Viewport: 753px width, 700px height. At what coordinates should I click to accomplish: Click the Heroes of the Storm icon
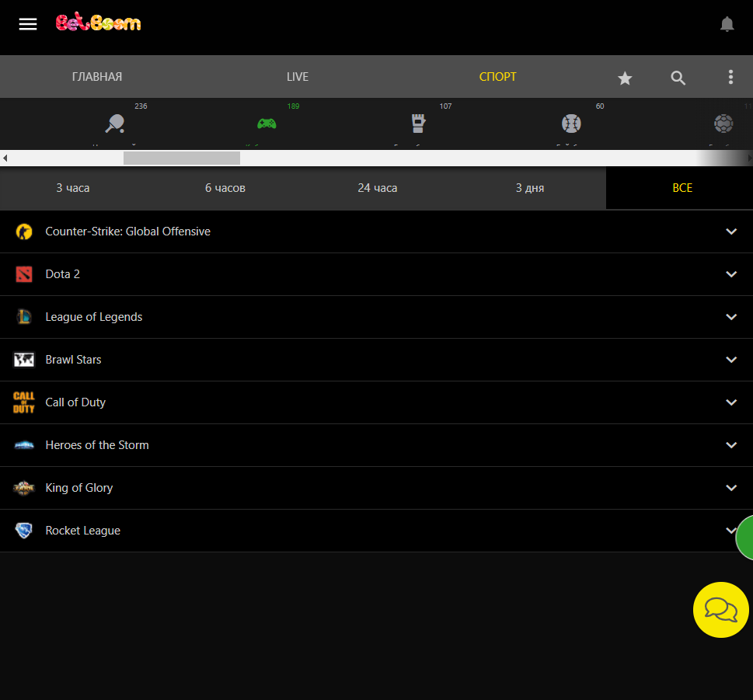click(x=24, y=445)
